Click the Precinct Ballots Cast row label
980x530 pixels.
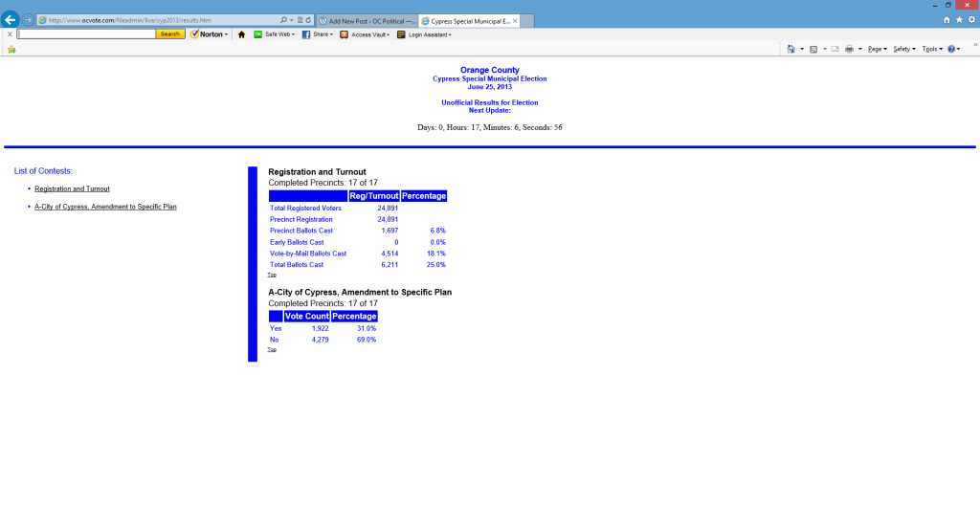pos(301,231)
